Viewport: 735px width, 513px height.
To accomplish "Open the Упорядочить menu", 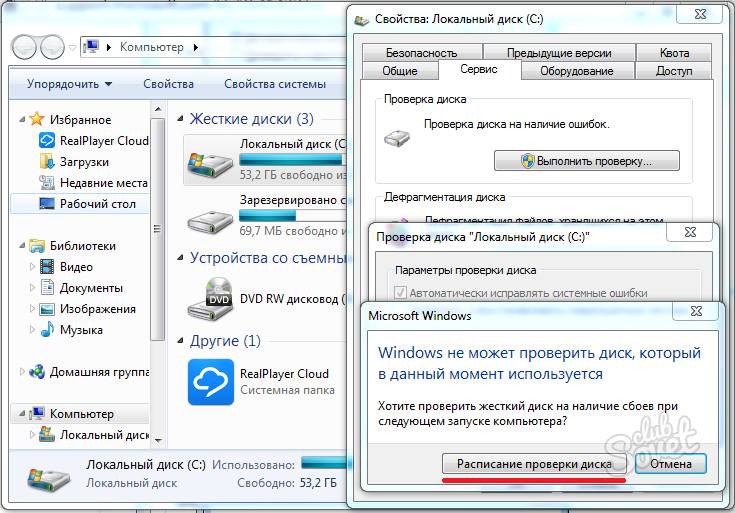I will [69, 84].
